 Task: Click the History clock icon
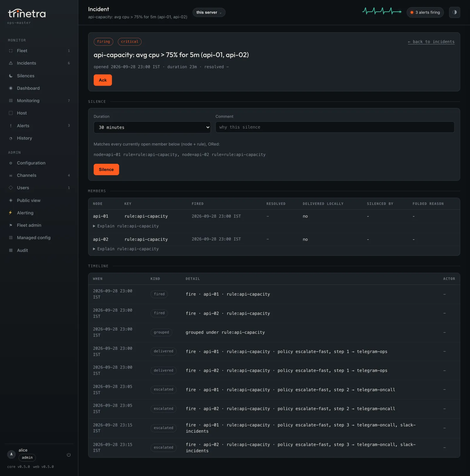11,138
